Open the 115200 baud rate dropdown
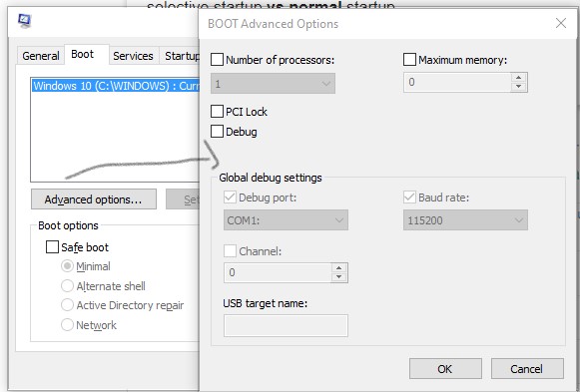 (x=465, y=220)
